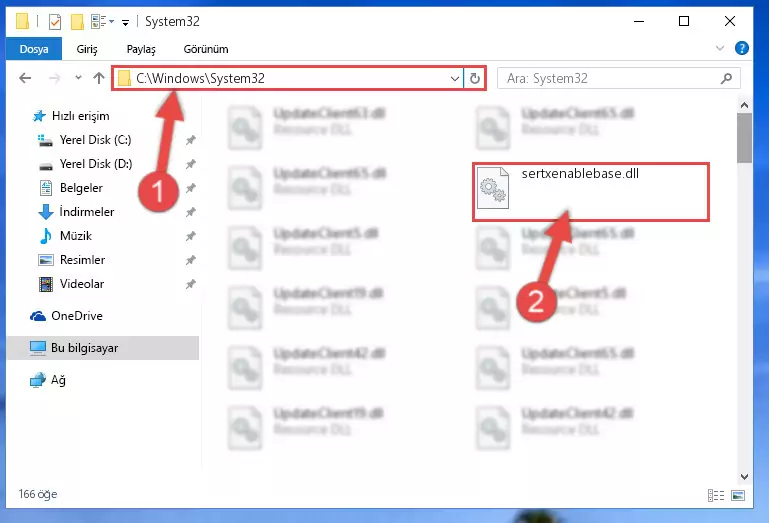
Task: Click the search magnifier icon
Action: click(726, 78)
